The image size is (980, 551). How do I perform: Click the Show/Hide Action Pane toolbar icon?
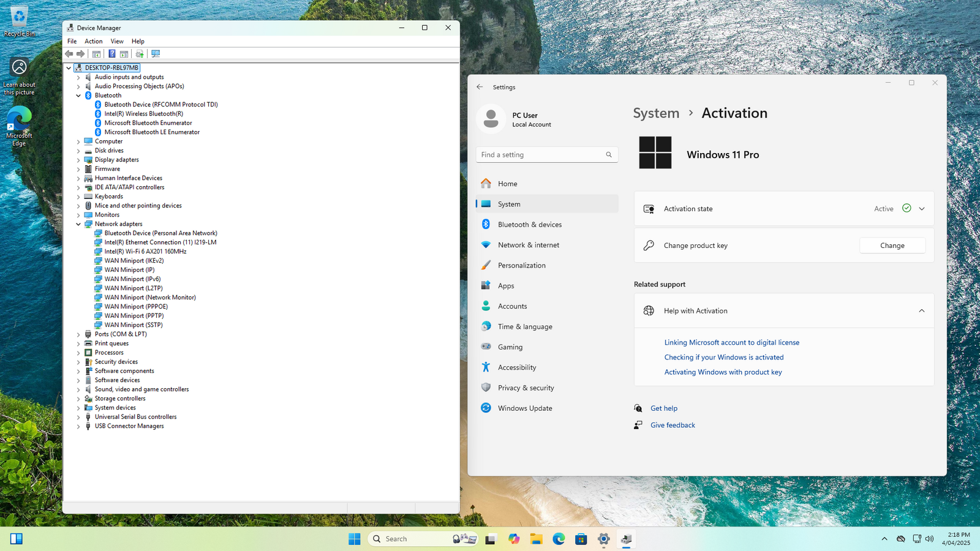point(124,54)
